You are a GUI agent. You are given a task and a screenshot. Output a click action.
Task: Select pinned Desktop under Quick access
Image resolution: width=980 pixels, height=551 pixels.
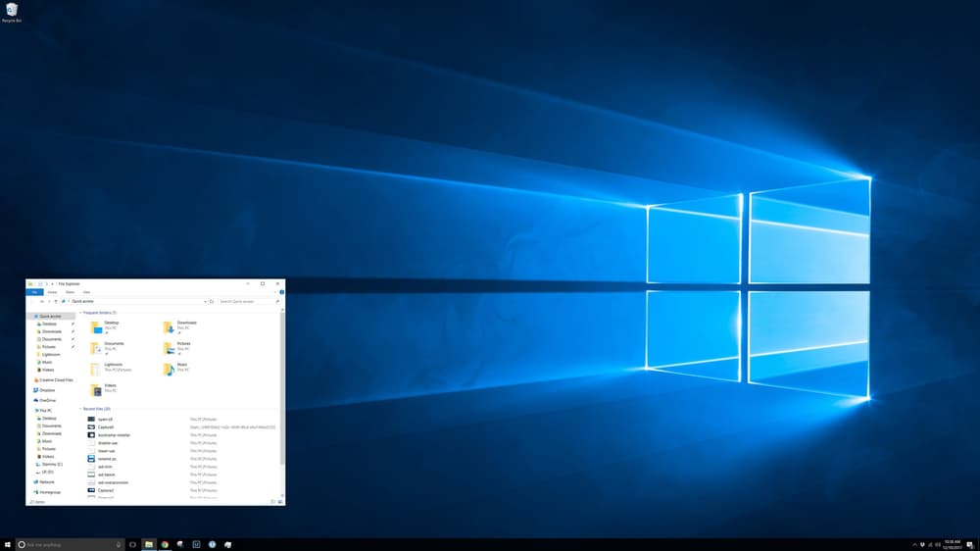point(49,324)
